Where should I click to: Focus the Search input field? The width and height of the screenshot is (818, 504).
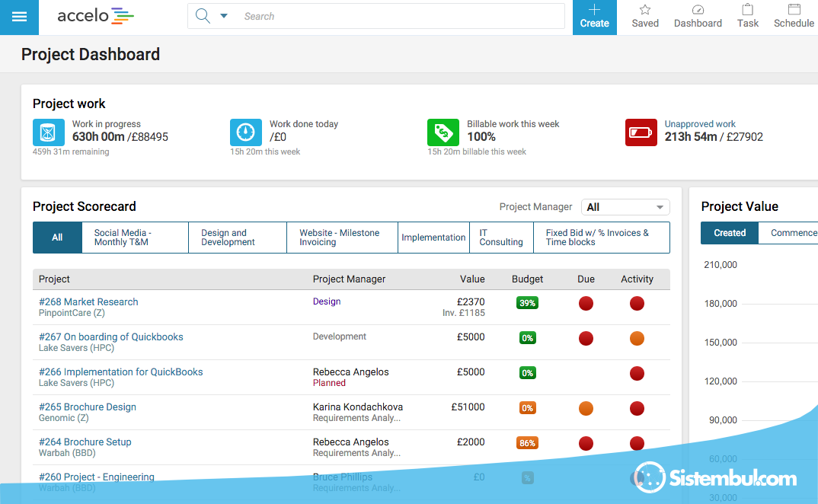(x=401, y=16)
